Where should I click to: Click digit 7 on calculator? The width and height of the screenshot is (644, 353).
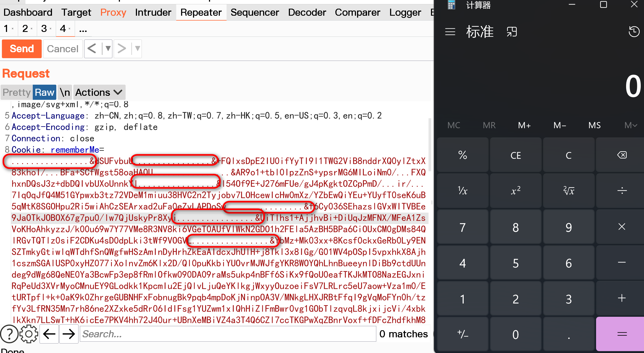coord(463,227)
